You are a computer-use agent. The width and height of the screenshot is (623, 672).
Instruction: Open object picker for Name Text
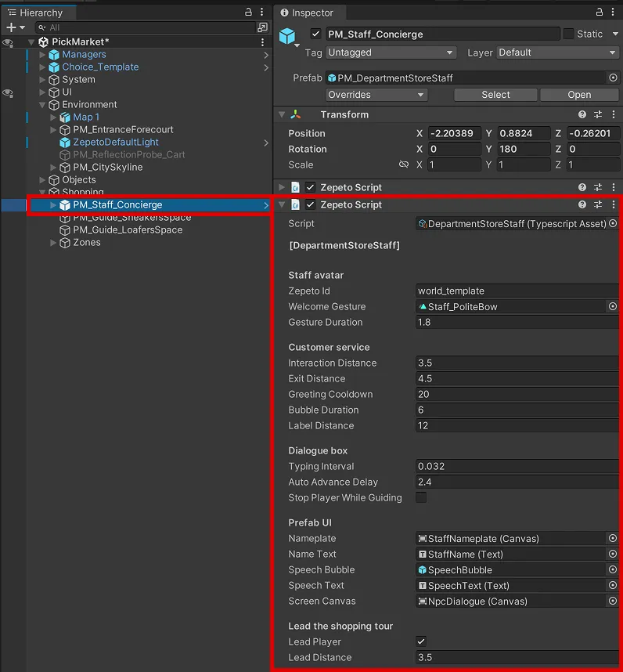click(x=613, y=555)
